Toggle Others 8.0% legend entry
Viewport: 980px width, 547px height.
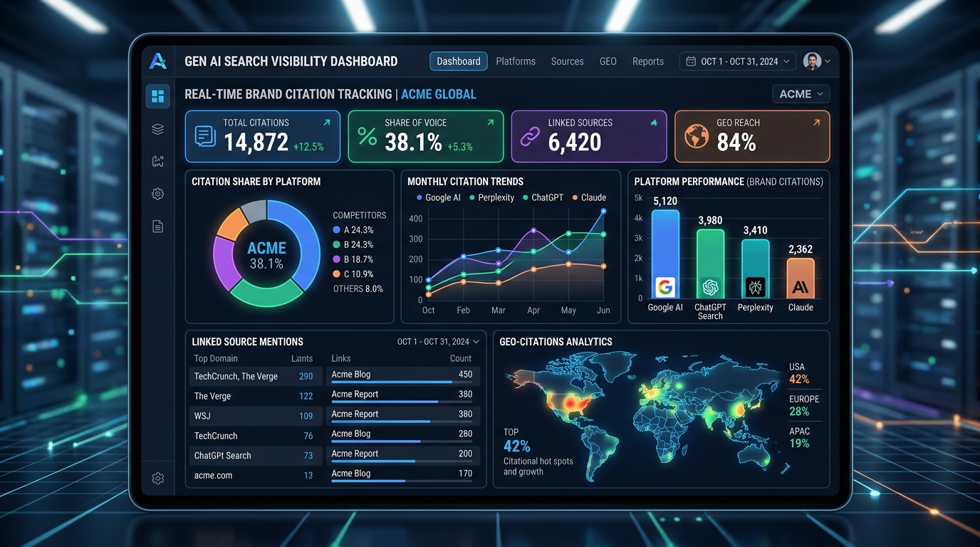click(358, 288)
